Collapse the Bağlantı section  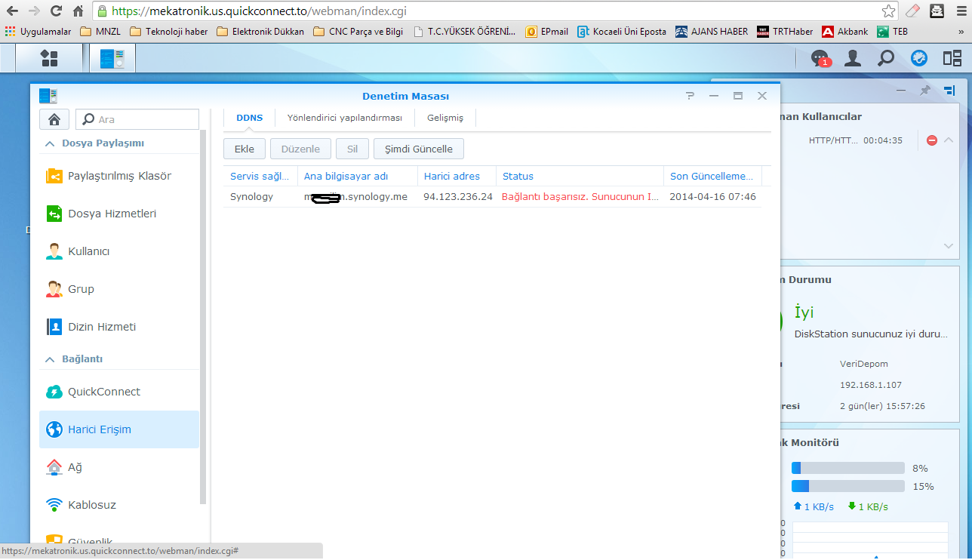(x=51, y=359)
